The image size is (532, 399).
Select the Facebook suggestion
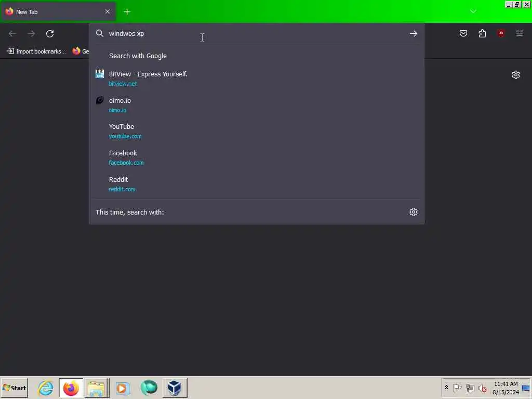pos(257,157)
